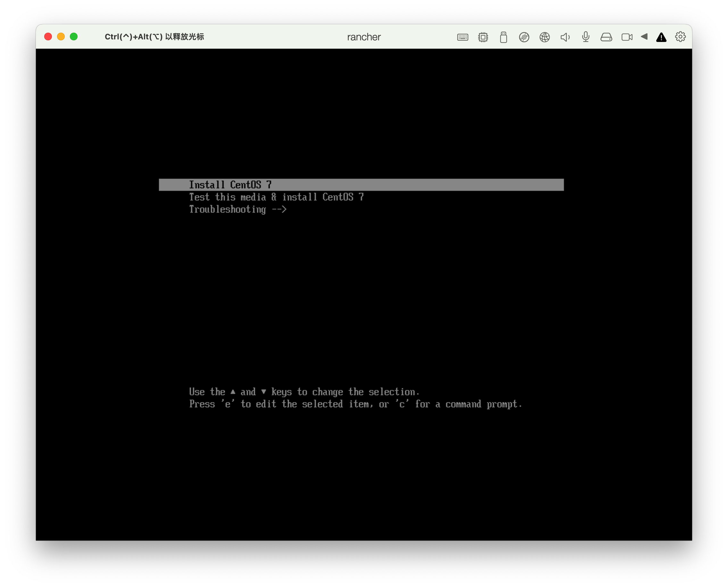
Task: Click the red close window button
Action: click(48, 37)
